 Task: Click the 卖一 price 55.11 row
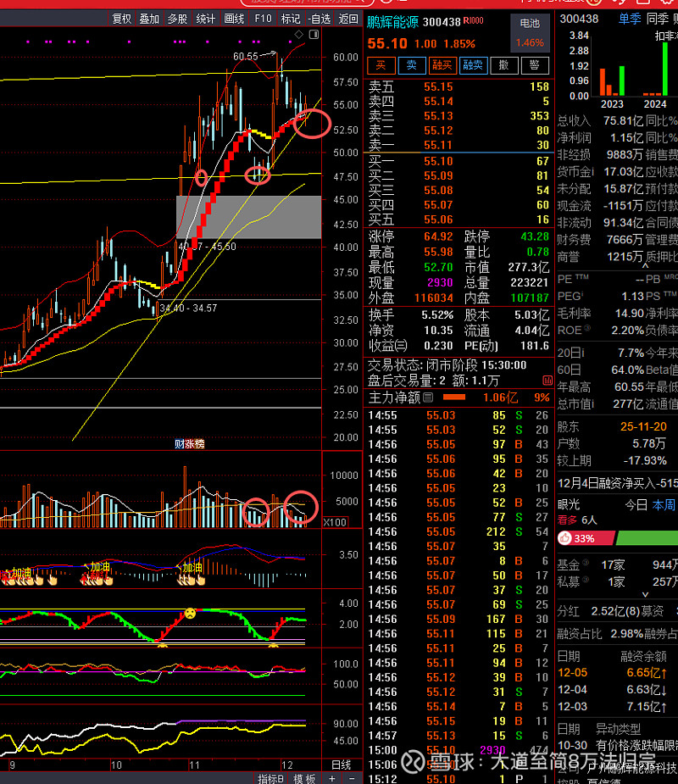pos(459,145)
